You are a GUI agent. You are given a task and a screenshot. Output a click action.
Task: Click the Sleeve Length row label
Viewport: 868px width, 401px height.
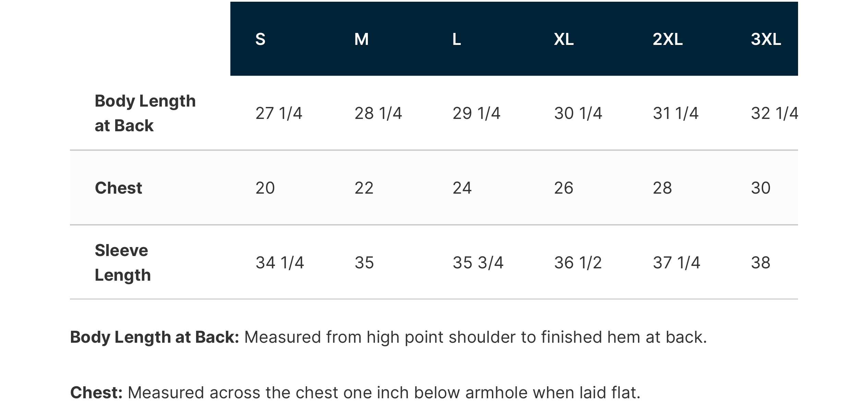point(122,263)
